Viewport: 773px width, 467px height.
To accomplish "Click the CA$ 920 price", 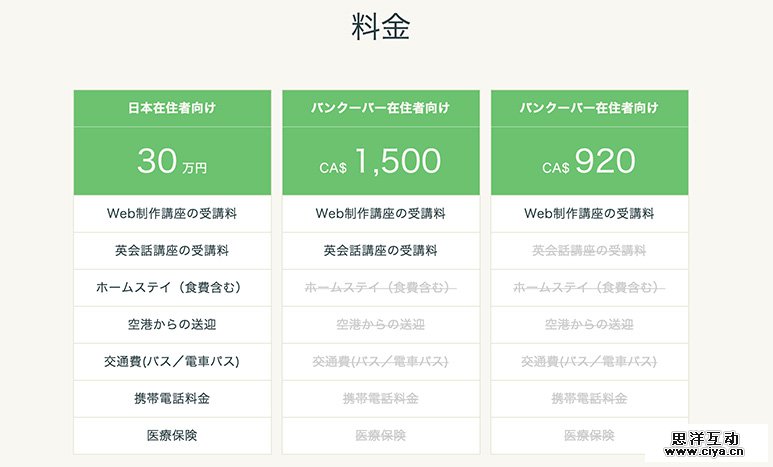I will (590, 162).
